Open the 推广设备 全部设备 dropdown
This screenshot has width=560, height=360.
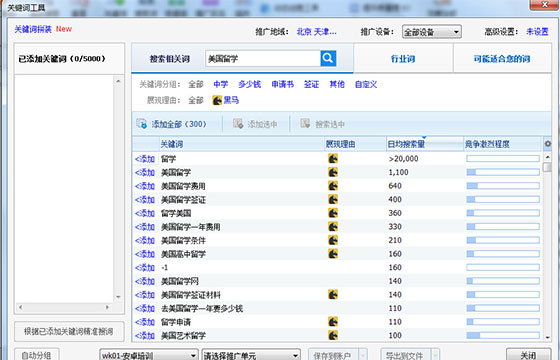click(431, 32)
